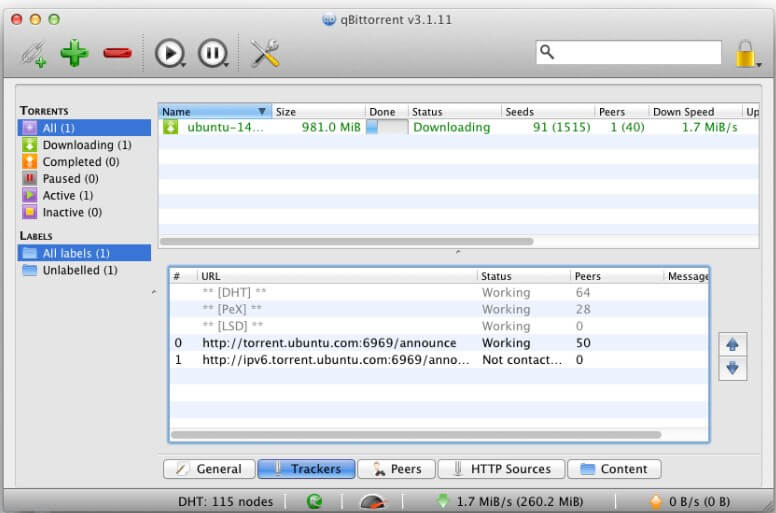Sort torrents by Name column header

pos(215,111)
